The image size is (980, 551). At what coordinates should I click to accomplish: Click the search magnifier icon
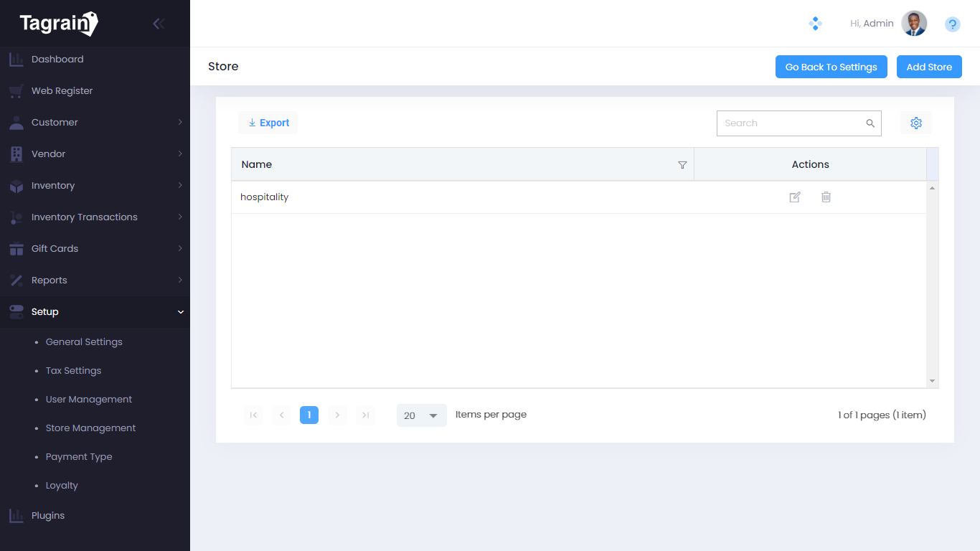tap(870, 123)
